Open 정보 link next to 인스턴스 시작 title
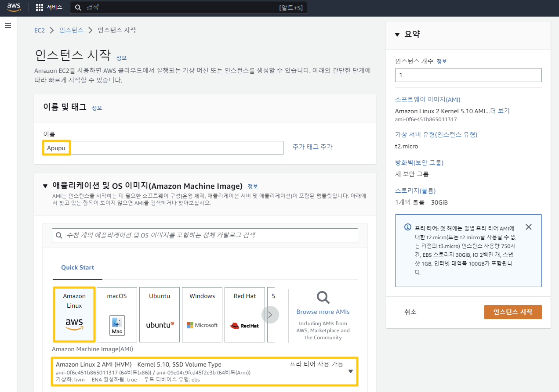Image resolution: width=559 pixels, height=392 pixels. 121,58
